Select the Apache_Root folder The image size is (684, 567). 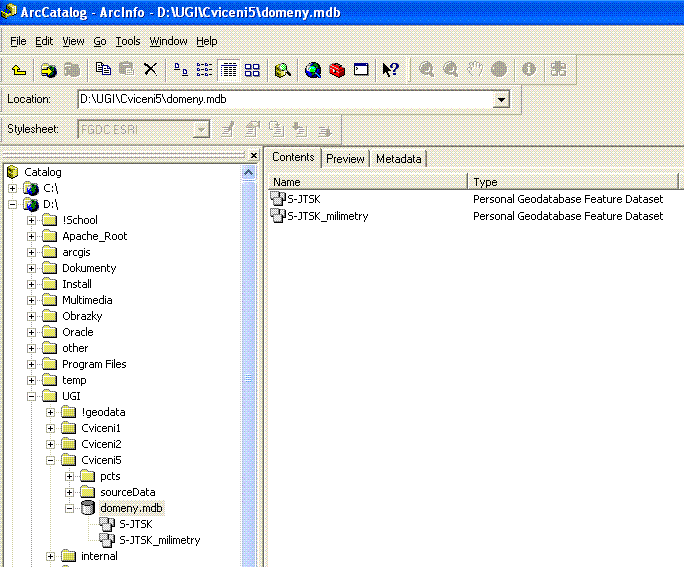(95, 236)
